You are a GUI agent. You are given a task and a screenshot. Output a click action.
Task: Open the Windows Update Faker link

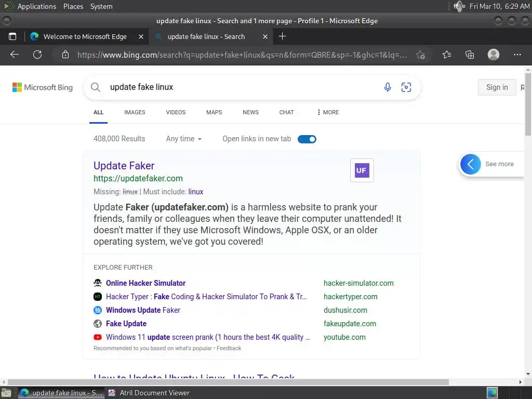point(143,310)
